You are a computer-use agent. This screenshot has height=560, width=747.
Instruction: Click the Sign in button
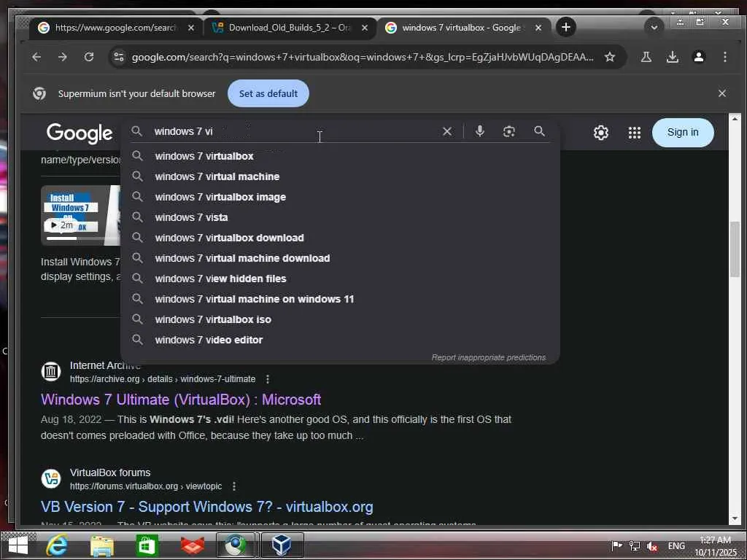pos(682,133)
